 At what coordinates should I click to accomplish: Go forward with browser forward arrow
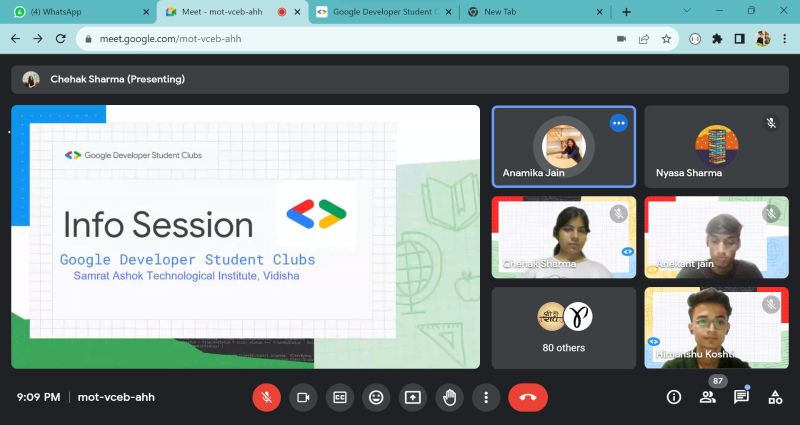38,39
